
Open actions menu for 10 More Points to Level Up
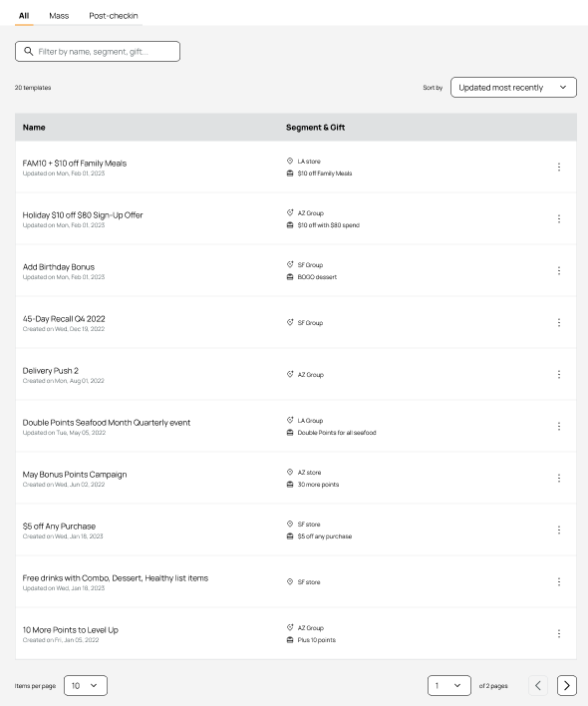coord(559,633)
